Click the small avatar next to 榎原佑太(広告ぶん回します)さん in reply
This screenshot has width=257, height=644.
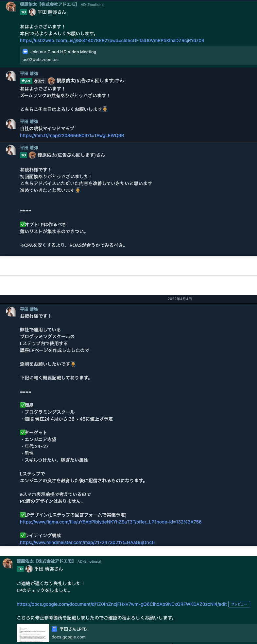pyautogui.click(x=51, y=81)
